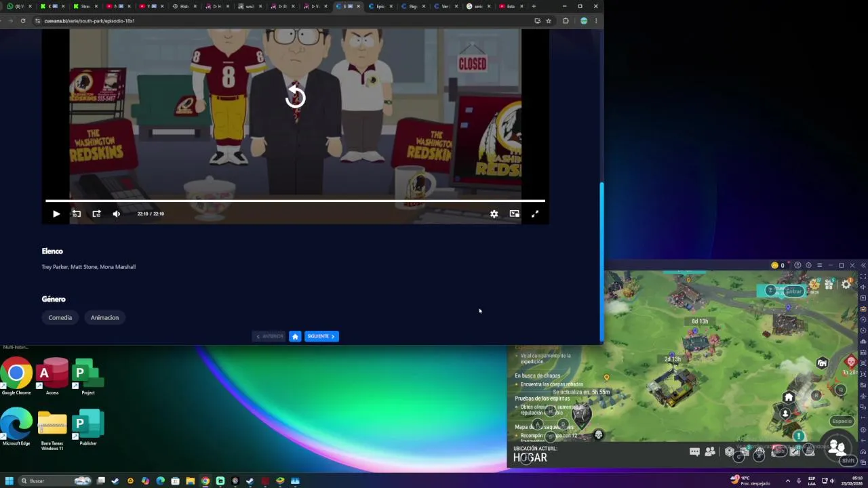Switch to the 'Pág' tab
Image resolution: width=868 pixels, height=488 pixels.
pos(412,6)
